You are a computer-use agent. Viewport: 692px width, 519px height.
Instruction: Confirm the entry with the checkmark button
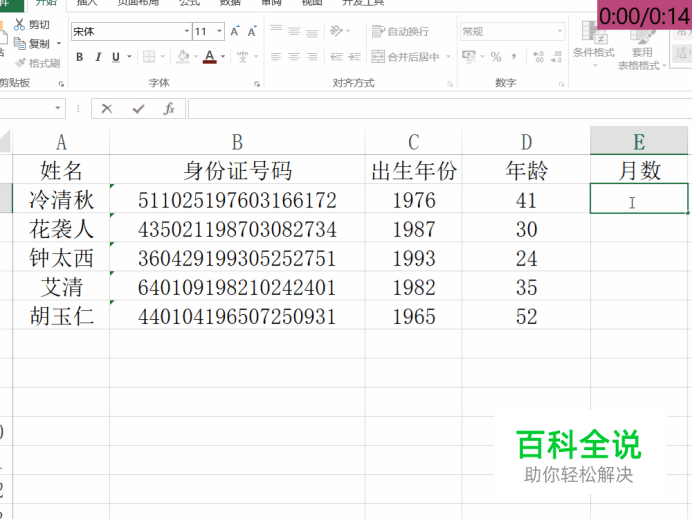coord(139,109)
